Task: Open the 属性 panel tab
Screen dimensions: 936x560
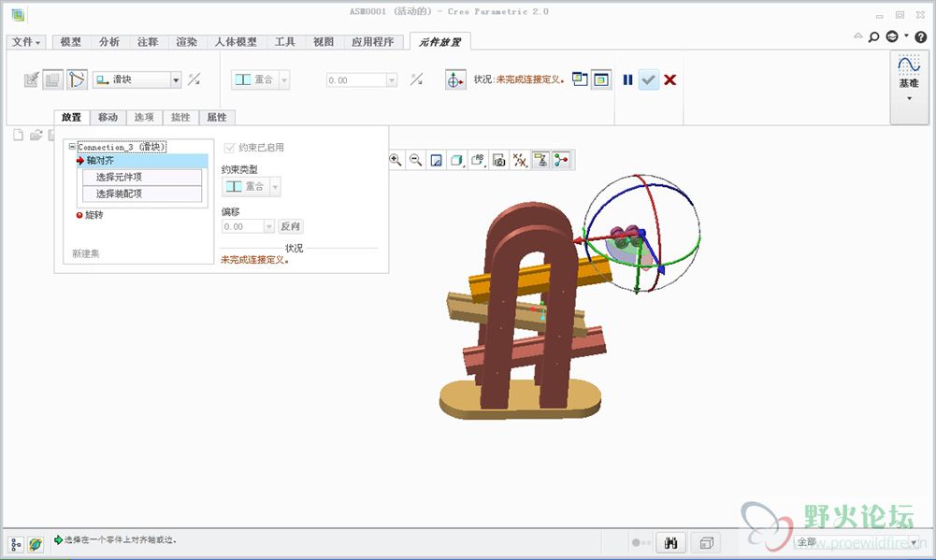Action: (217, 117)
